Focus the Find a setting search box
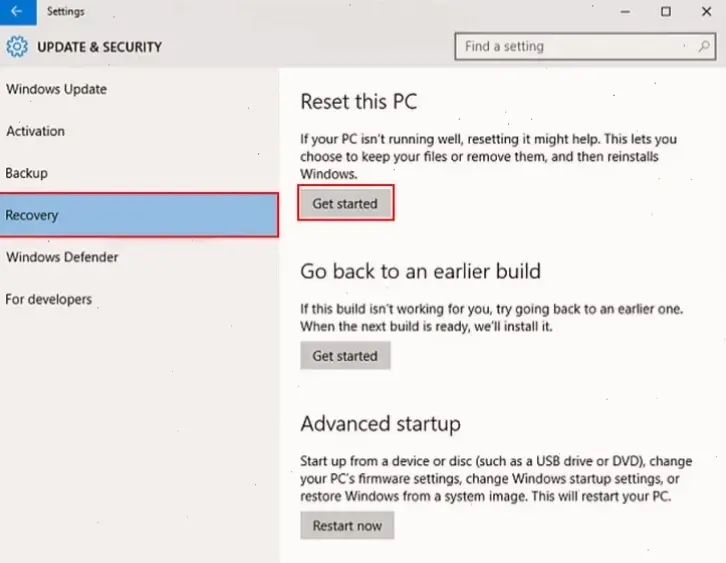726x563 pixels. [x=585, y=46]
